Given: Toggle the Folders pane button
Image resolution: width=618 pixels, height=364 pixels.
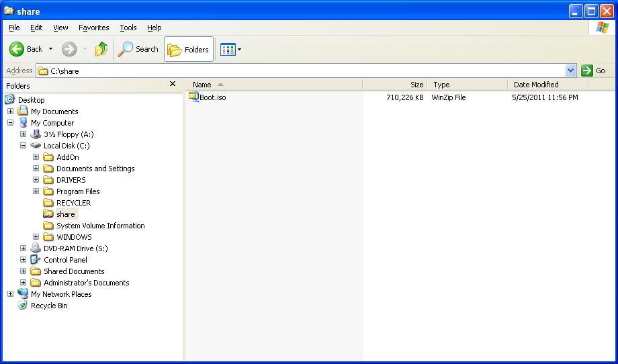Looking at the screenshot, I should click(189, 49).
